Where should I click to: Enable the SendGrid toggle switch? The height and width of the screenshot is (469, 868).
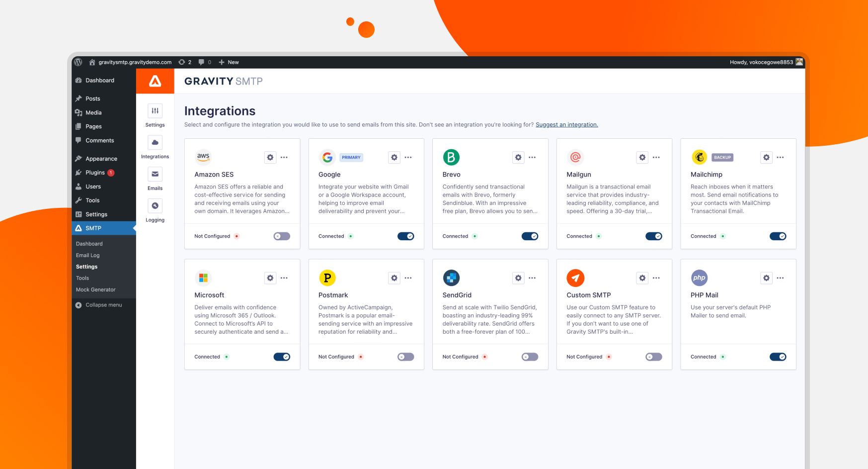(x=530, y=357)
